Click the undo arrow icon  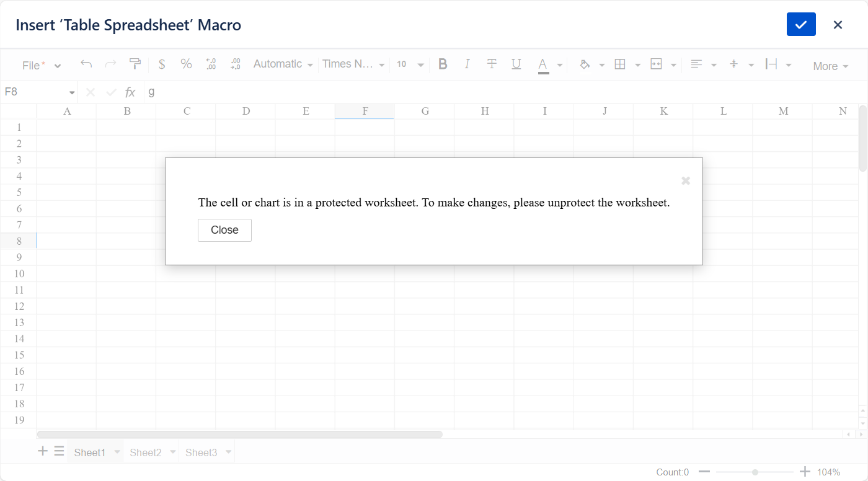tap(86, 64)
